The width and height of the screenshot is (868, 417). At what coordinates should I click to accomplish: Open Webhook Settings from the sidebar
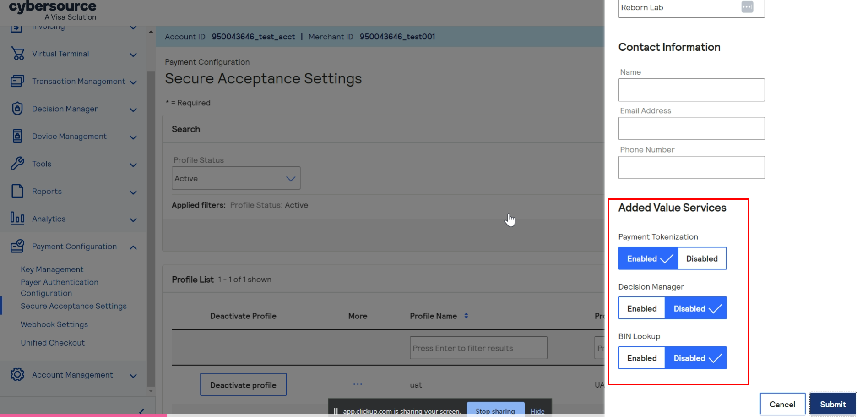point(54,324)
